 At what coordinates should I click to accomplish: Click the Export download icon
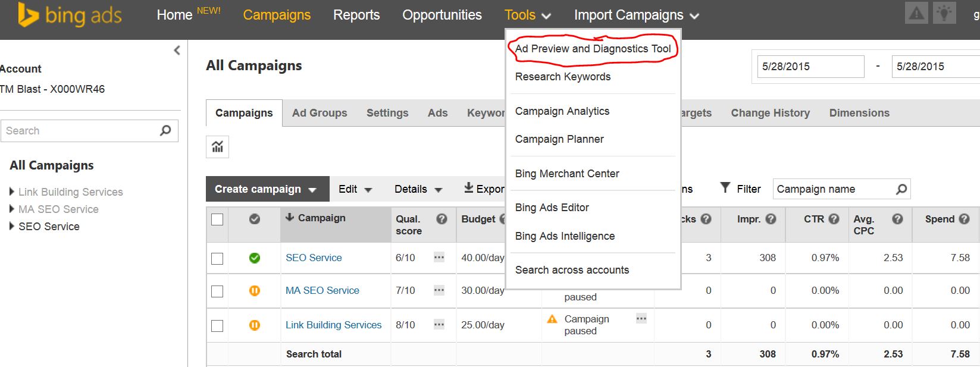tap(469, 188)
